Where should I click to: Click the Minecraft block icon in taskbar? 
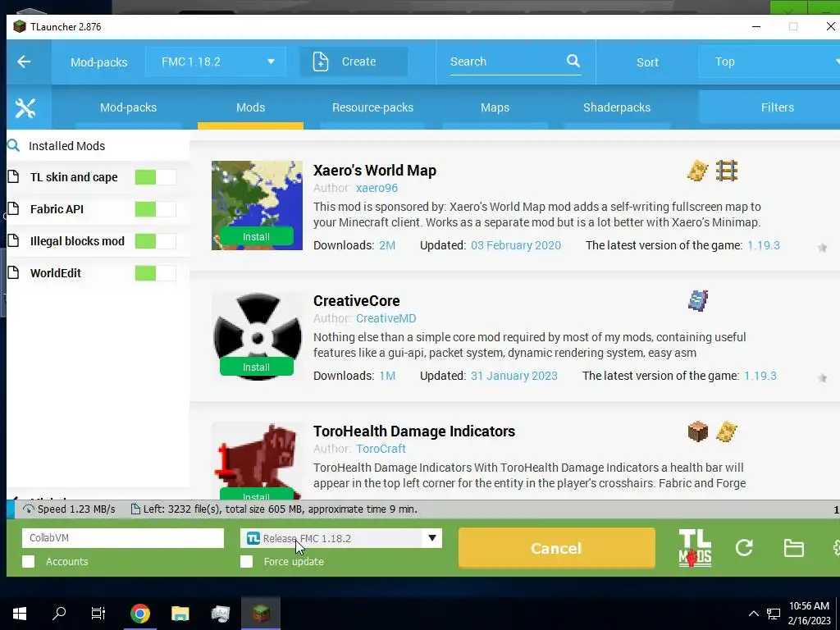pos(261,614)
